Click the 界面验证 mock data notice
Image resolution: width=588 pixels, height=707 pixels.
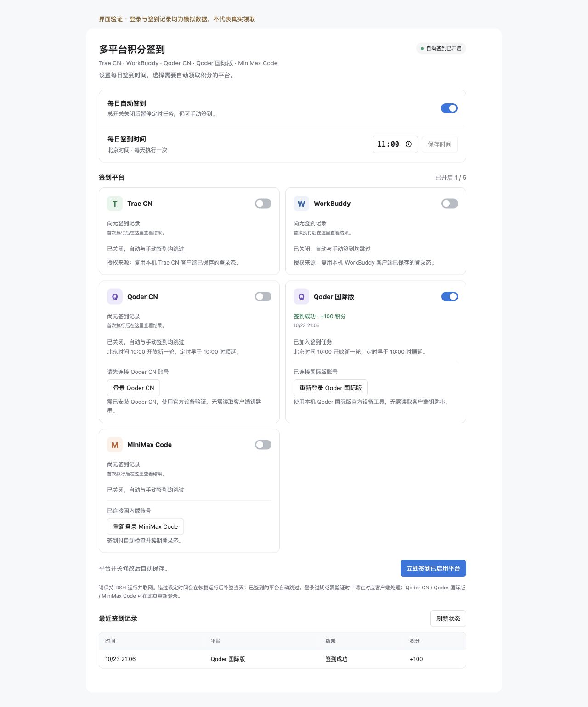(x=177, y=19)
